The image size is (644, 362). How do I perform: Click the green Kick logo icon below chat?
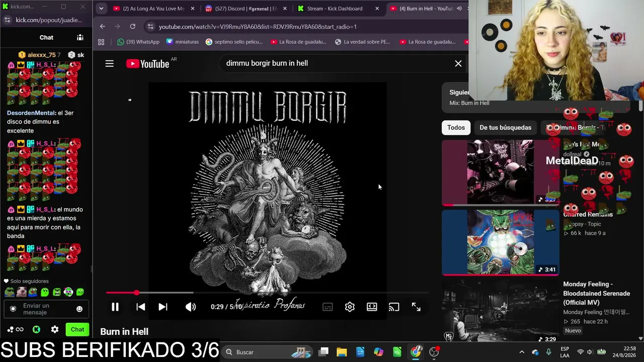pyautogui.click(x=36, y=329)
